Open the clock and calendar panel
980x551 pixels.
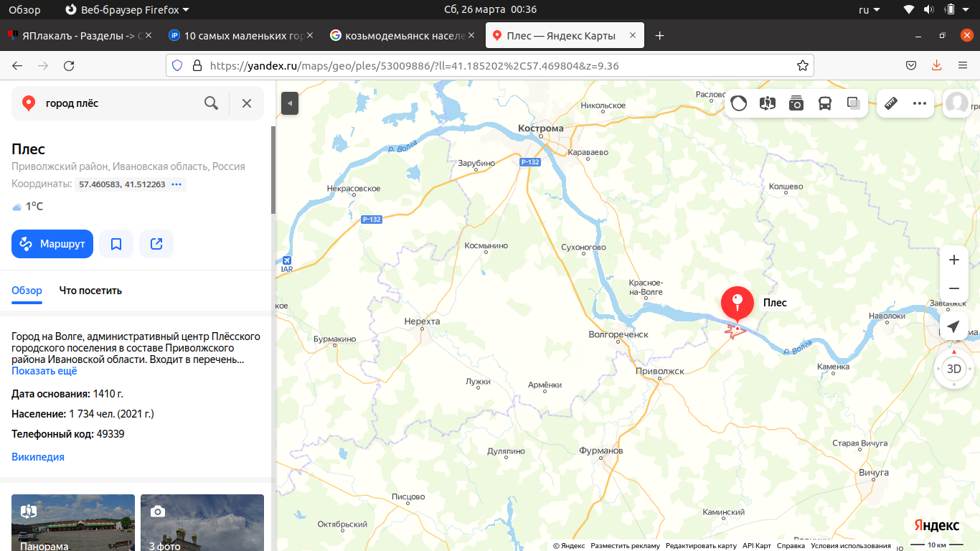coord(490,10)
